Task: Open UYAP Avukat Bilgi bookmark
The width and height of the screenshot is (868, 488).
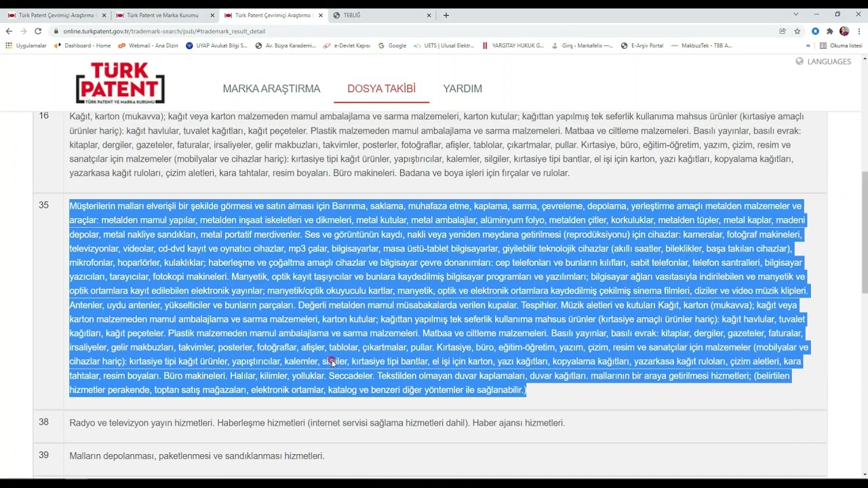Action: [x=217, y=45]
